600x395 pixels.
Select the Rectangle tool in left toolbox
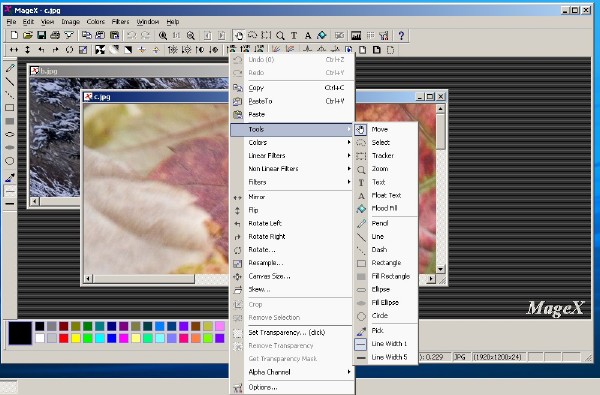click(10, 108)
